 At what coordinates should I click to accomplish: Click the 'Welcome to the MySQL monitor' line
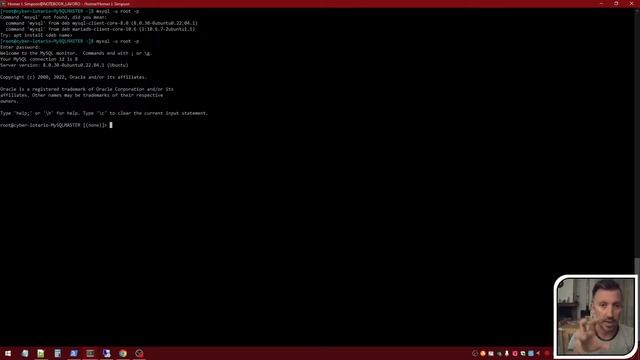[x=76, y=53]
